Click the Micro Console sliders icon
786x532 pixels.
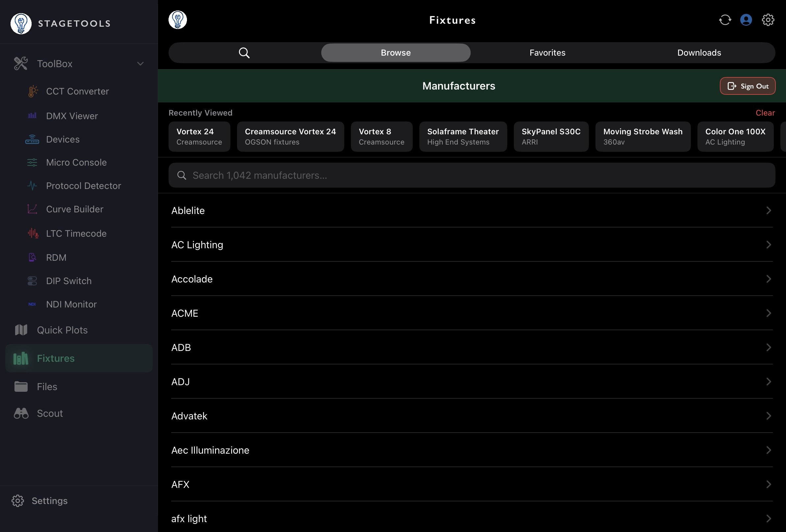(x=32, y=162)
